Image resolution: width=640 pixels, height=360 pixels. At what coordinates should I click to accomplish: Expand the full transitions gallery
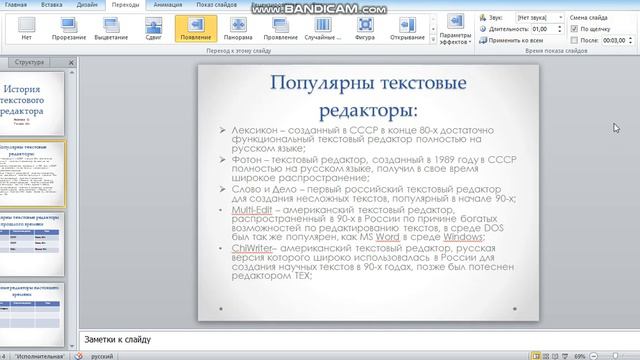[433, 40]
